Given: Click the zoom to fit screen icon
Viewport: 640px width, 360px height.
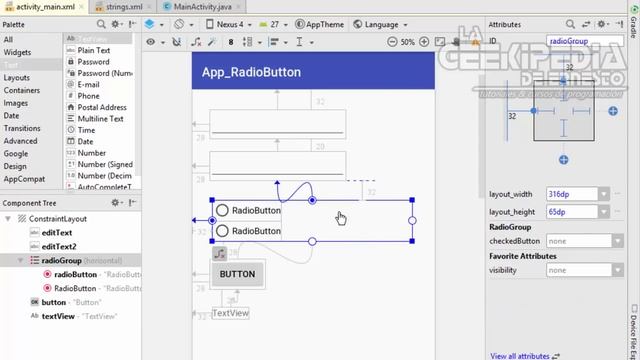Looking at the screenshot, I should (x=440, y=42).
